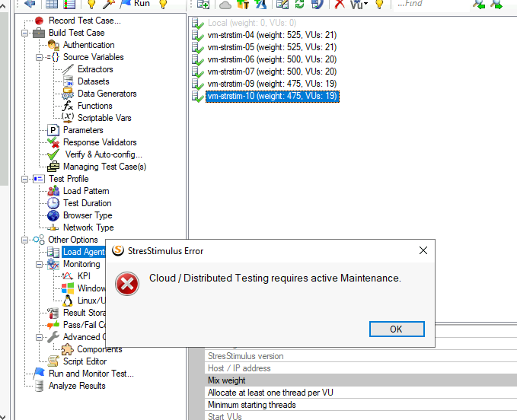The width and height of the screenshot is (517, 420).
Task: Click the Functions fx icon
Action: point(68,106)
